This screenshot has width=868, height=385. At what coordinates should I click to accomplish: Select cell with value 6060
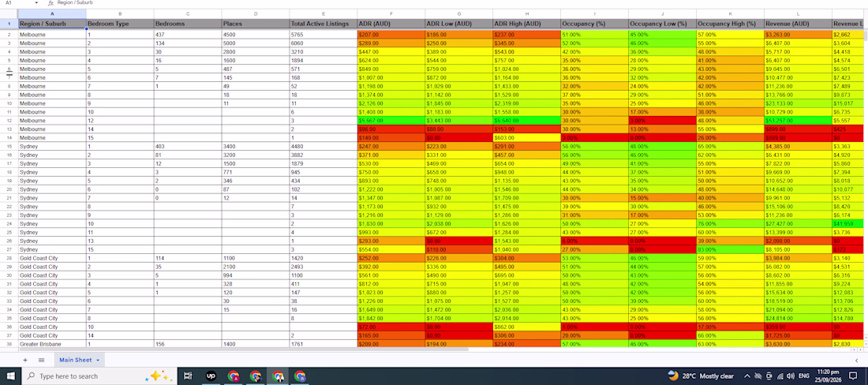[x=324, y=43]
